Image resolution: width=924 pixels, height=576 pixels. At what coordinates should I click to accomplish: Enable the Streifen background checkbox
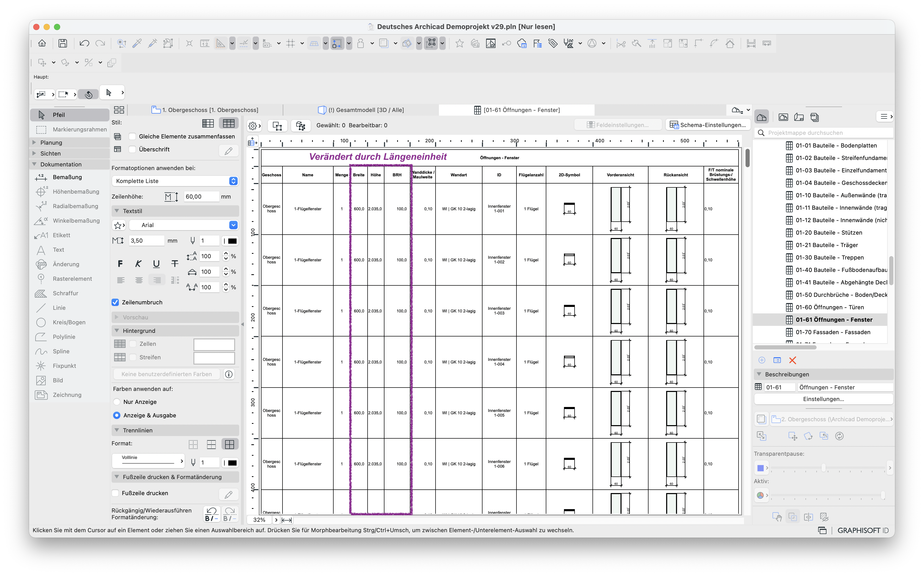[x=133, y=357]
